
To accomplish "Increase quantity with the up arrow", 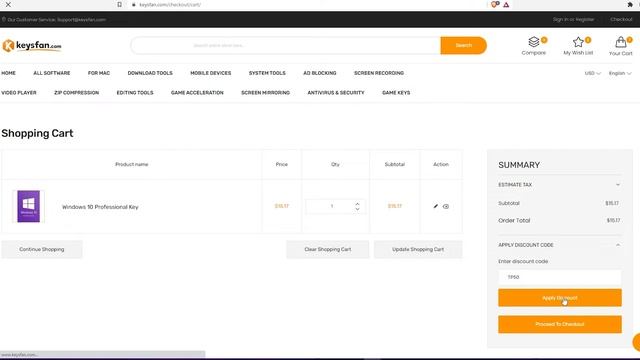I will (358, 203).
